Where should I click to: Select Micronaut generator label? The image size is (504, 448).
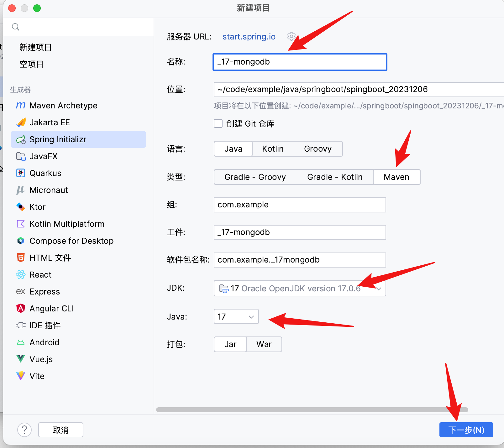click(x=49, y=190)
